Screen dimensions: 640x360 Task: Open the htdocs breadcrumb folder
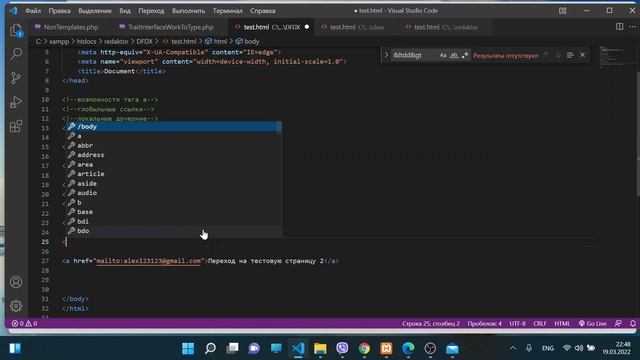(x=87, y=41)
